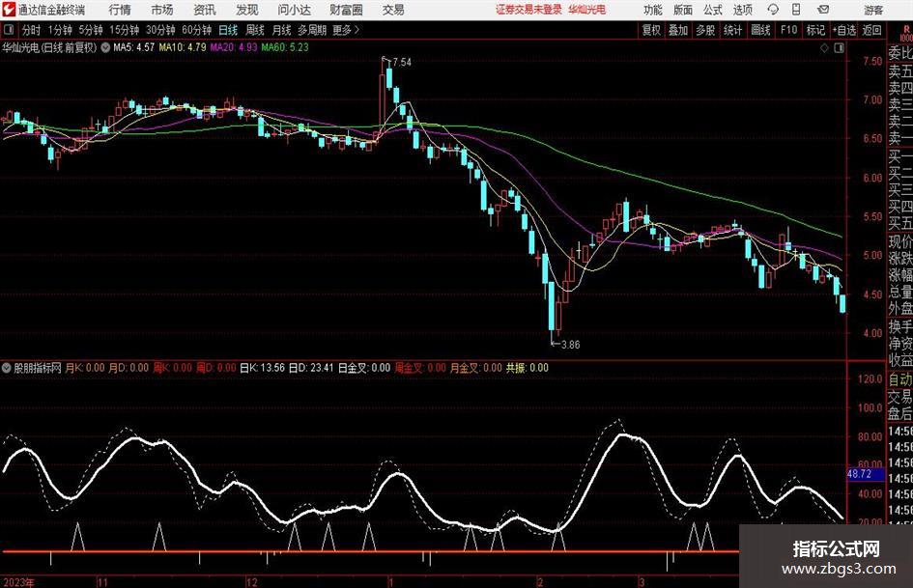This screenshot has width=913, height=588.
Task: Click the 周金叉: 0.00 indicator label
Action: click(x=420, y=368)
